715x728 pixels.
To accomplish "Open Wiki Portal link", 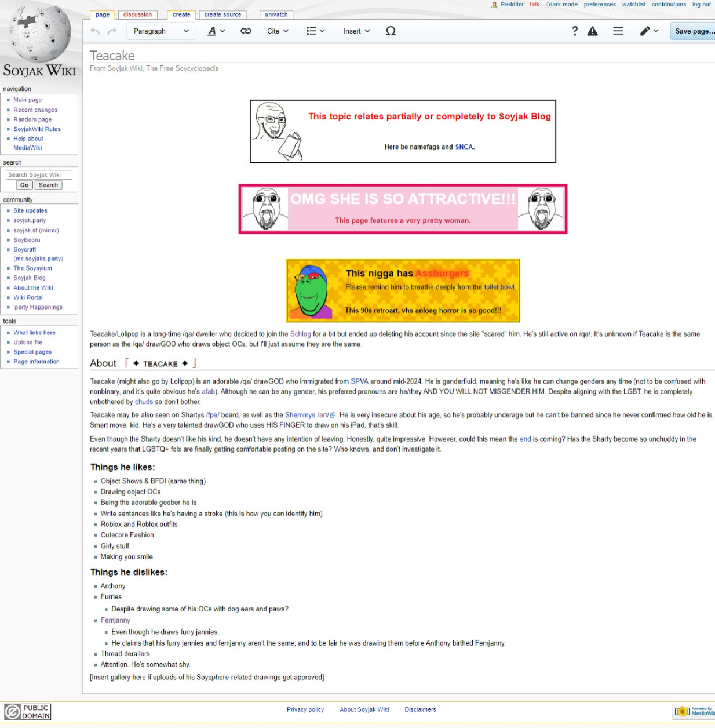I will (28, 297).
